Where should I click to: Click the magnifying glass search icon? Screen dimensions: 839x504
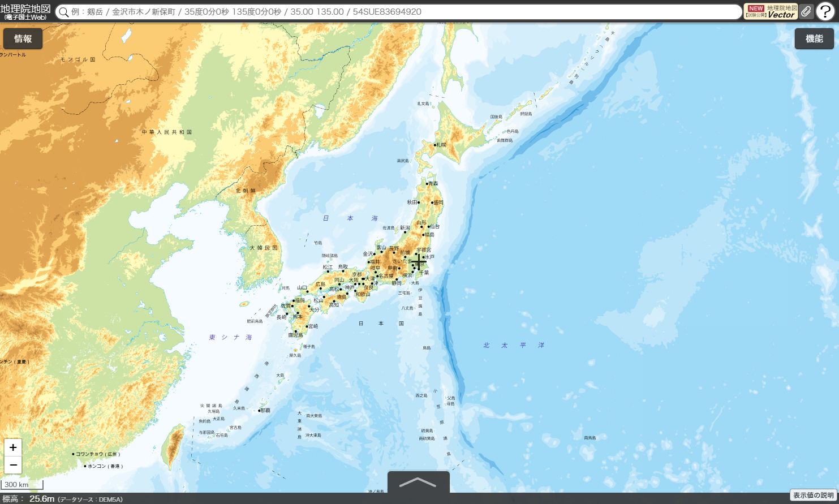64,12
